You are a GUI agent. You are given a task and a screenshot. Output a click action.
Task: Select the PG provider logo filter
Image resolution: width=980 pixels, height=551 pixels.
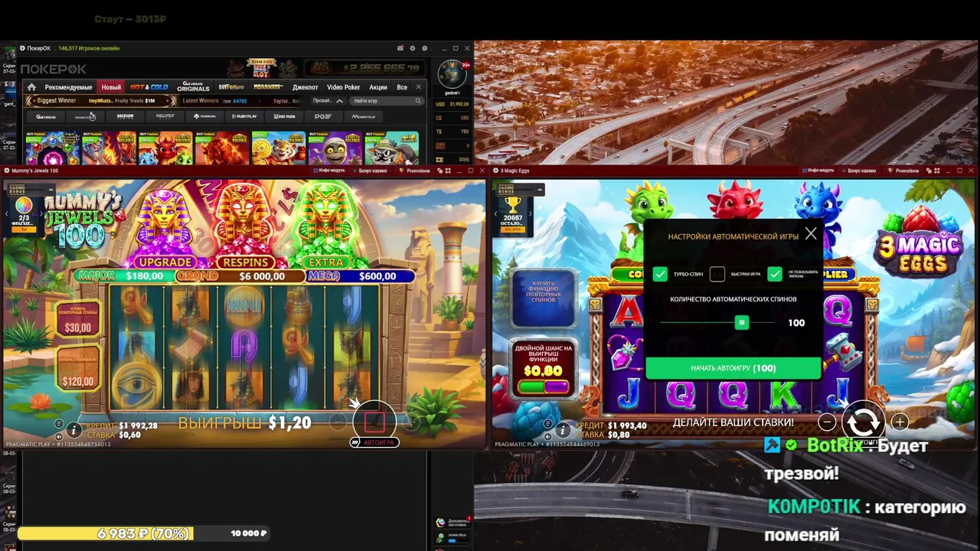(323, 116)
